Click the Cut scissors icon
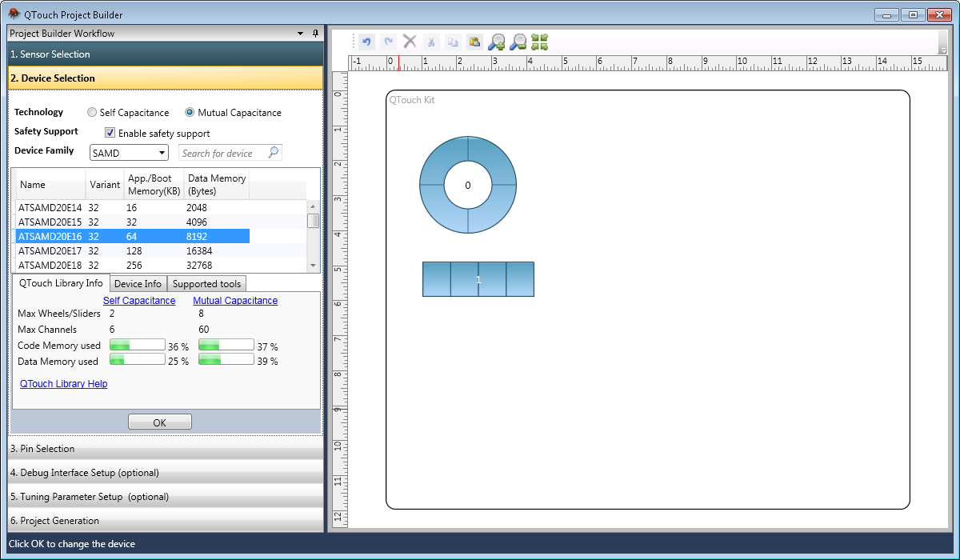 click(431, 42)
